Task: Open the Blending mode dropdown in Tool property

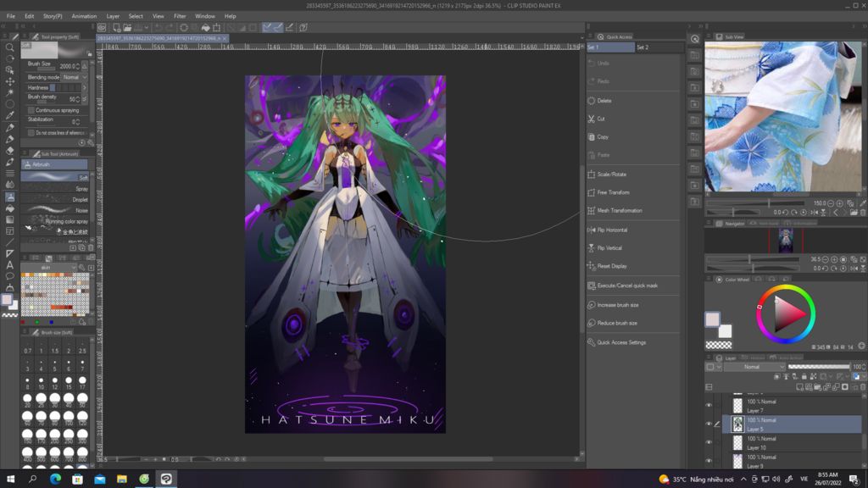Action: tap(74, 77)
